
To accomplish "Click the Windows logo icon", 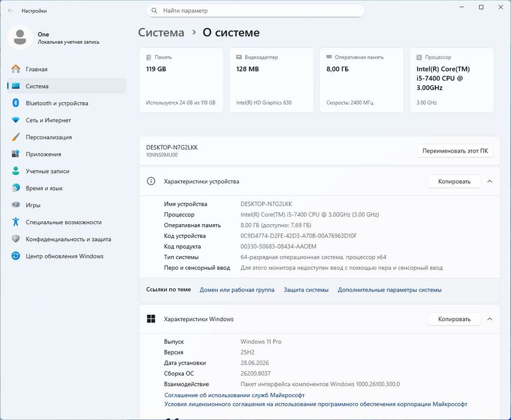I will [151, 318].
